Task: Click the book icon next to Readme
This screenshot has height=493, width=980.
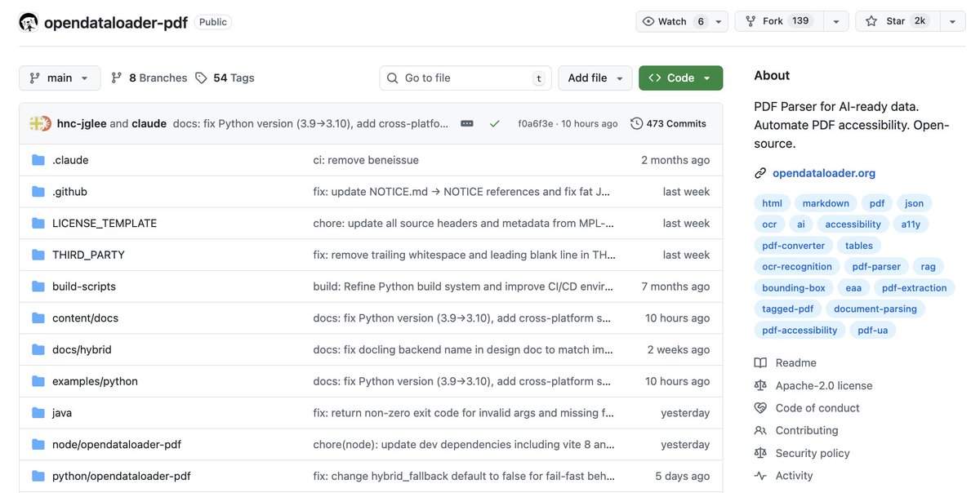Action: tap(760, 362)
